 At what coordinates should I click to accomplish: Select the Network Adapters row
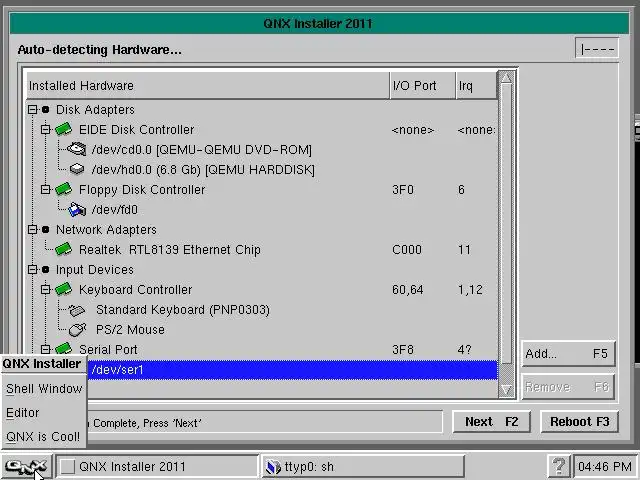coord(262,229)
